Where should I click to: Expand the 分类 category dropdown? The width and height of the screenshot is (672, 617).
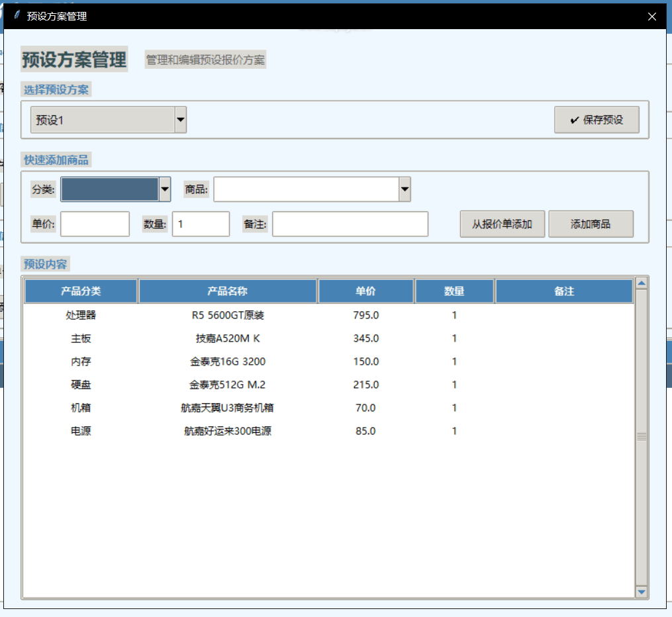coord(165,189)
